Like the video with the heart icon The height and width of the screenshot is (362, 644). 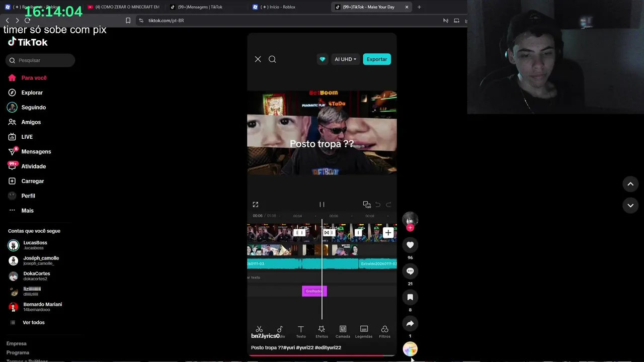[410, 245]
